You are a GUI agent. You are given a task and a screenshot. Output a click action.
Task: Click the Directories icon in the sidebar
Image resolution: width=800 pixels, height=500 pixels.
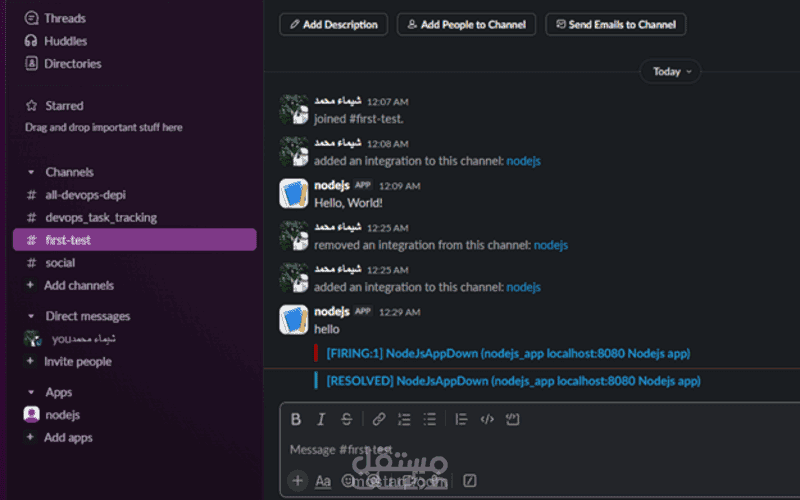pyautogui.click(x=31, y=64)
